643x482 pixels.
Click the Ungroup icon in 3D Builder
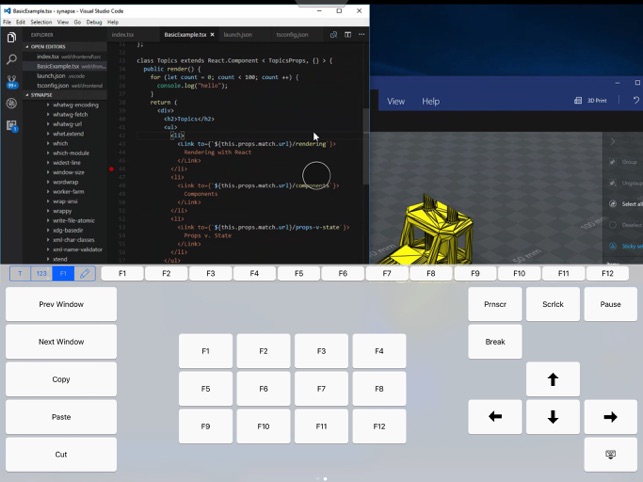tap(613, 183)
